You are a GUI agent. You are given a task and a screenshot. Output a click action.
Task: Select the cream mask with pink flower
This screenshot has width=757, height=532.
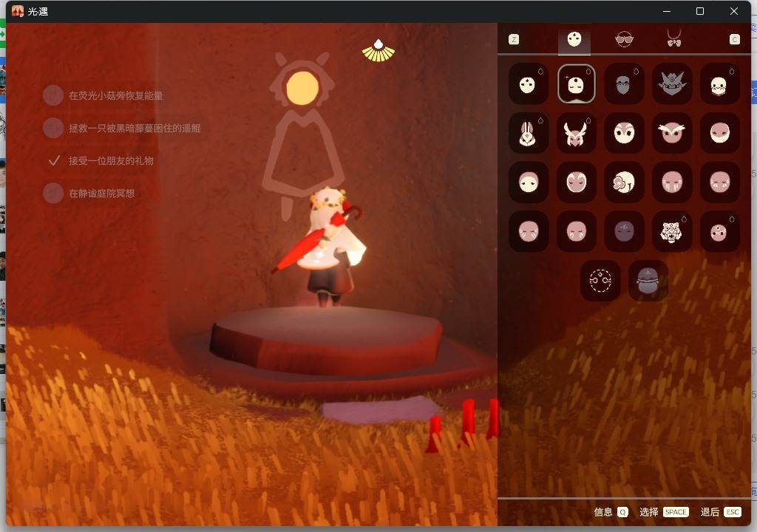point(624,182)
